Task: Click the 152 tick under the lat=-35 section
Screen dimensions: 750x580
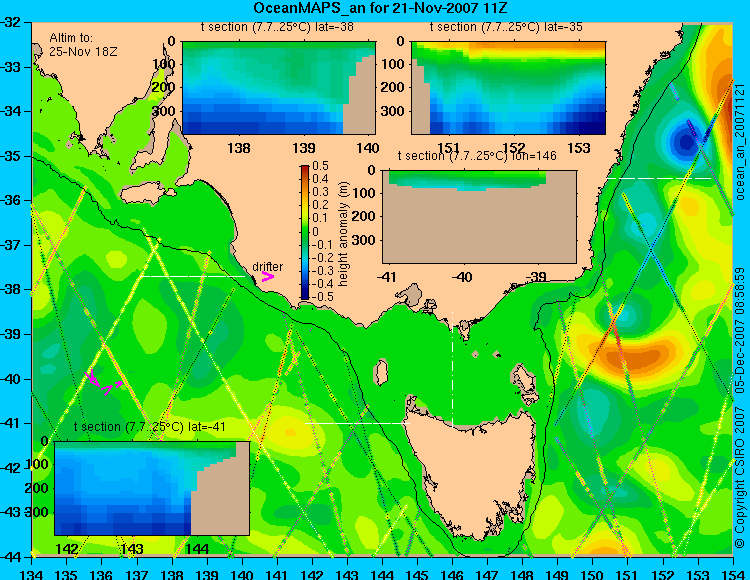Action: (514, 148)
